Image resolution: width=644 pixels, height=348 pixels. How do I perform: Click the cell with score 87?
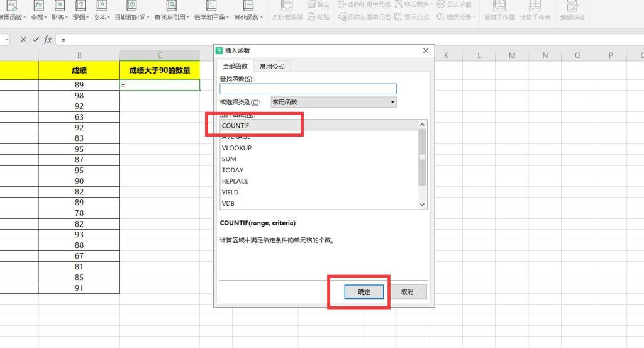[79, 159]
